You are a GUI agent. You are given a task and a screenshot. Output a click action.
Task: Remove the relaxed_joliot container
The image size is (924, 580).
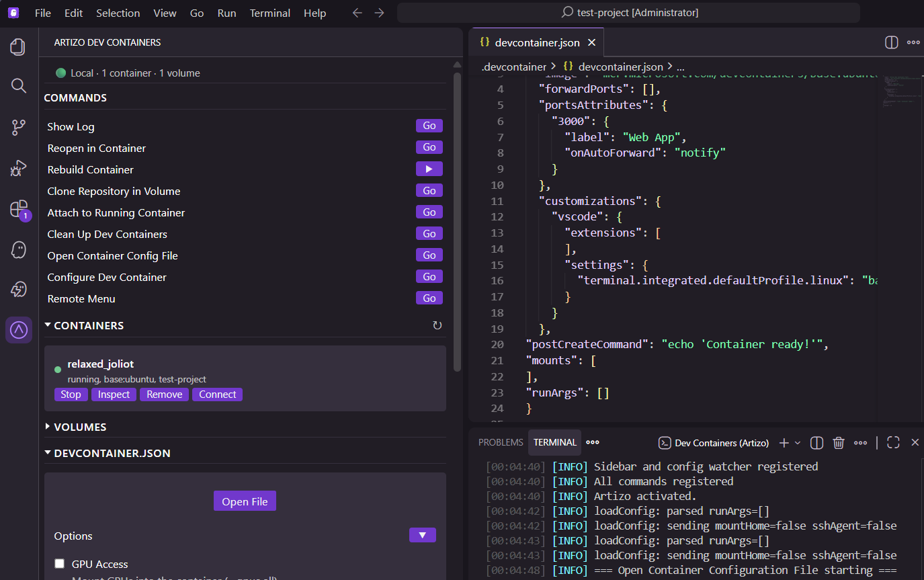165,395
